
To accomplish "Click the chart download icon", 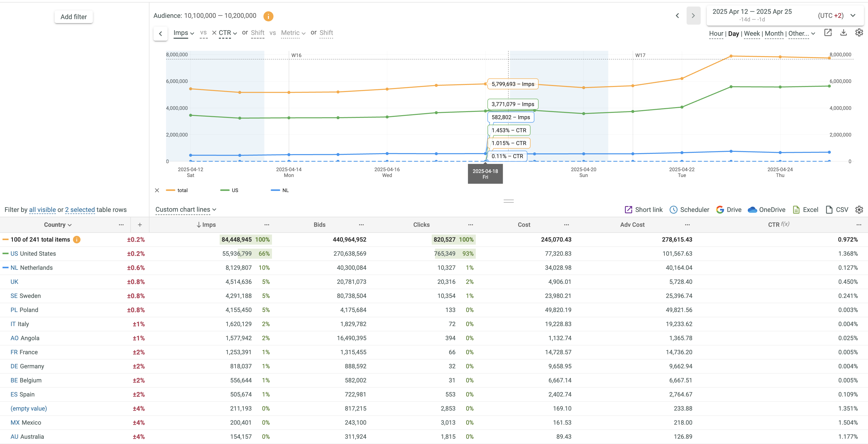I will coord(843,33).
